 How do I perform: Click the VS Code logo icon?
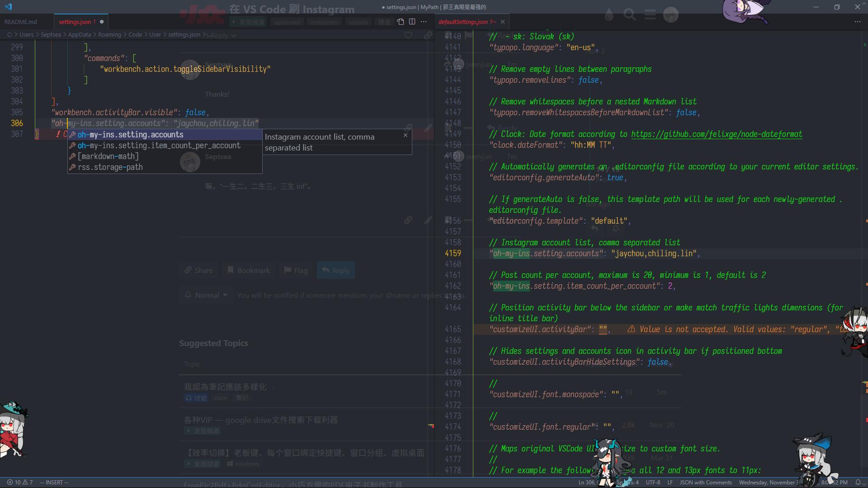pos(8,7)
